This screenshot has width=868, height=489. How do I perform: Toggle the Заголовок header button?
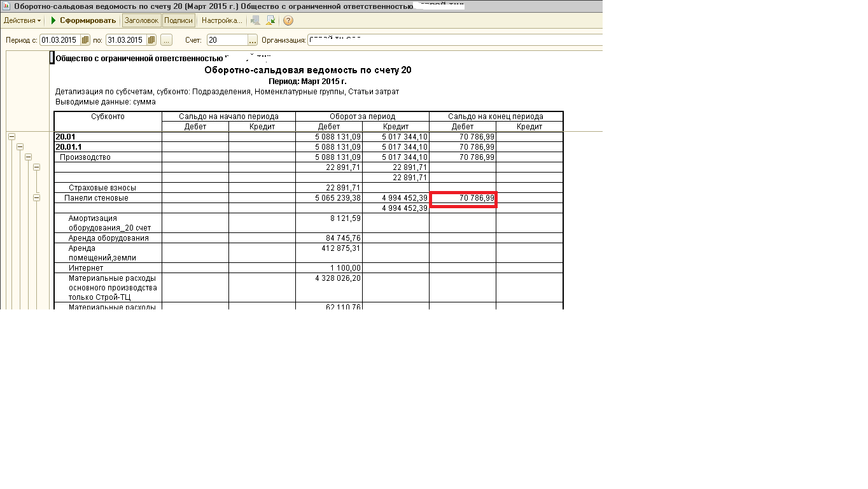(141, 20)
